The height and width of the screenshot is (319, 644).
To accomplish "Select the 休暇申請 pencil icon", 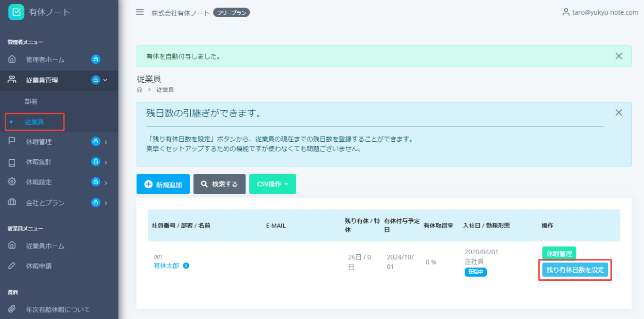I will coord(10,266).
